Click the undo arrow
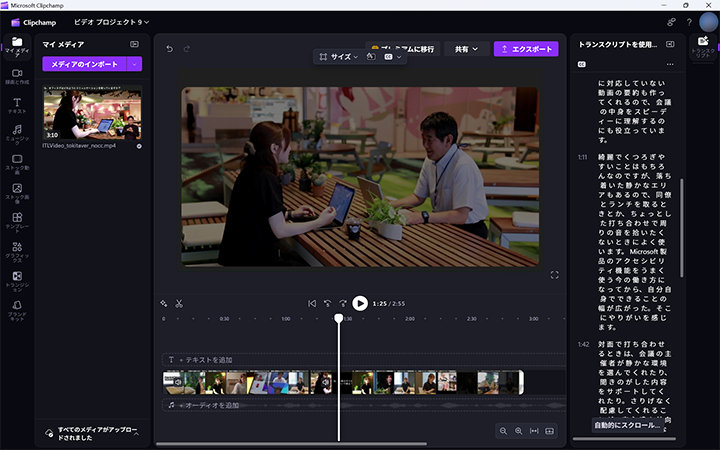 tap(169, 49)
